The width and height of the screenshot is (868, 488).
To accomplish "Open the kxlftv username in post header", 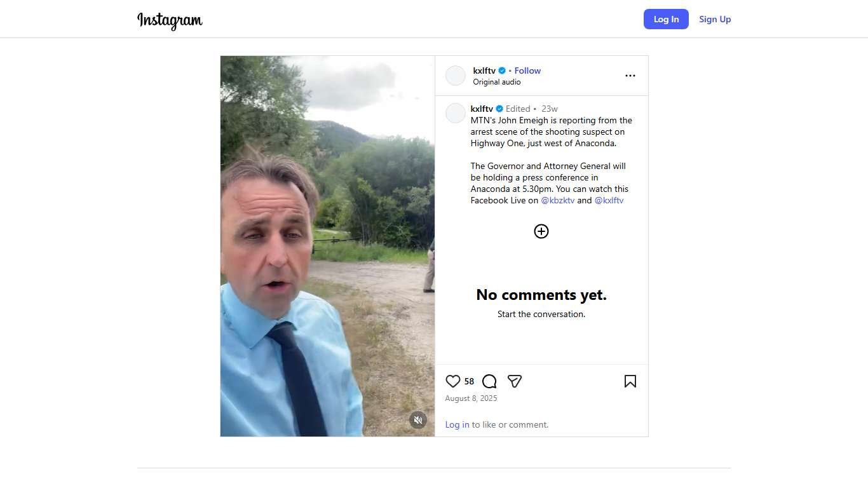I will pos(484,71).
